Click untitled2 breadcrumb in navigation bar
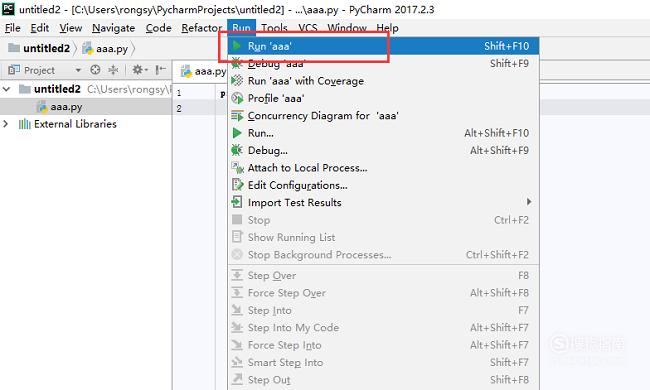650x390 pixels. tap(39, 48)
